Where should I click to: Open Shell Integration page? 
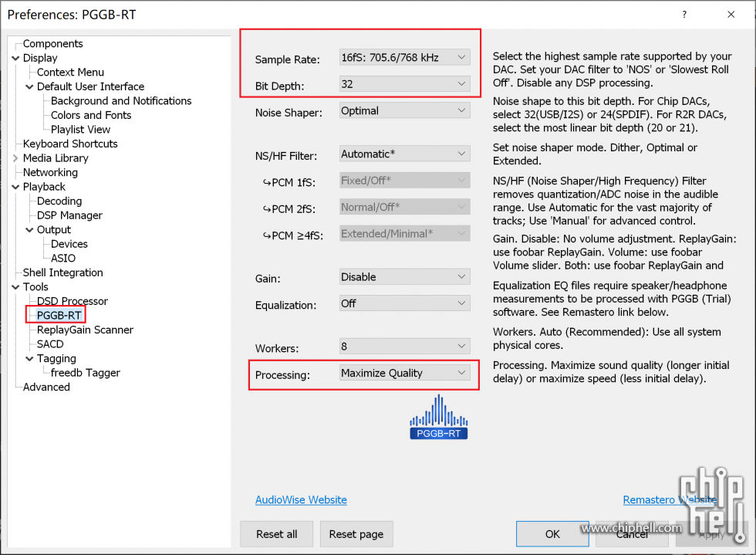(x=63, y=272)
